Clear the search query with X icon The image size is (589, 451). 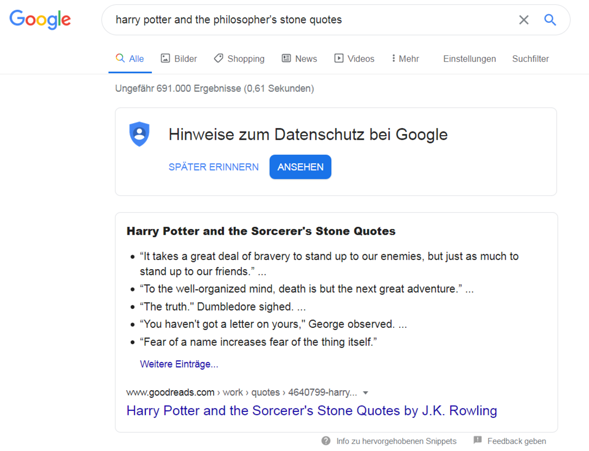(x=524, y=20)
